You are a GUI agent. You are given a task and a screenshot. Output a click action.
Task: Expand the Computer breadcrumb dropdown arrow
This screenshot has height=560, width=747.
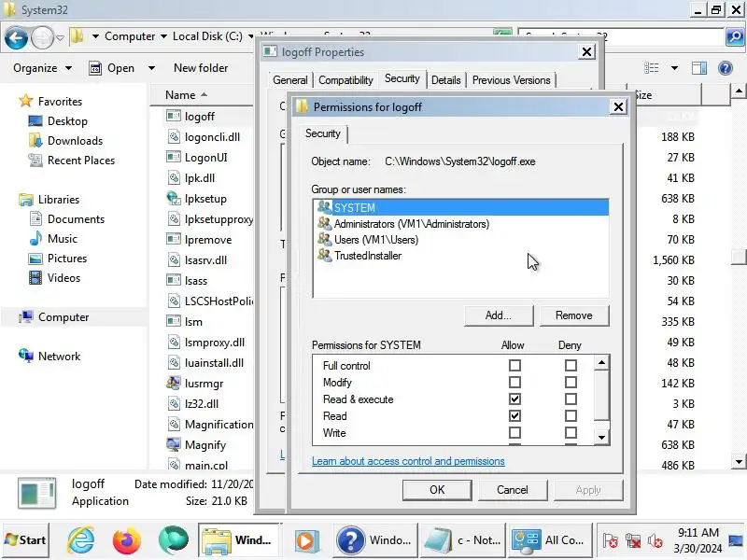[163, 36]
